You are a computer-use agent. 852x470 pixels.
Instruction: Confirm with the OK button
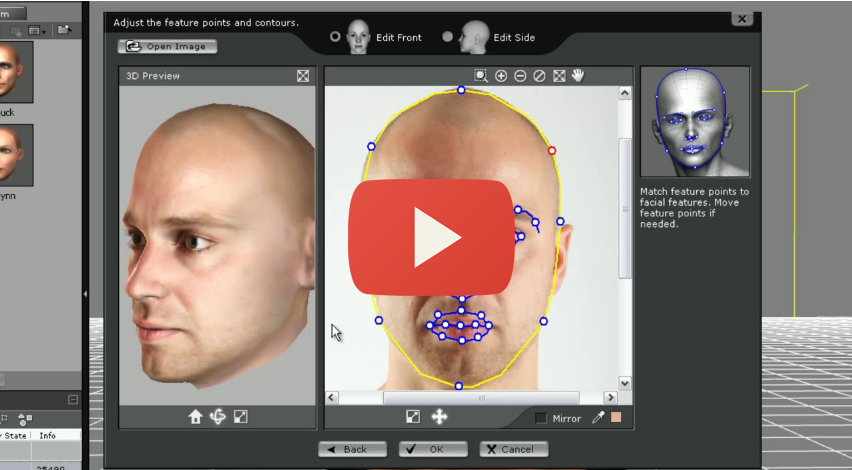[x=433, y=449]
